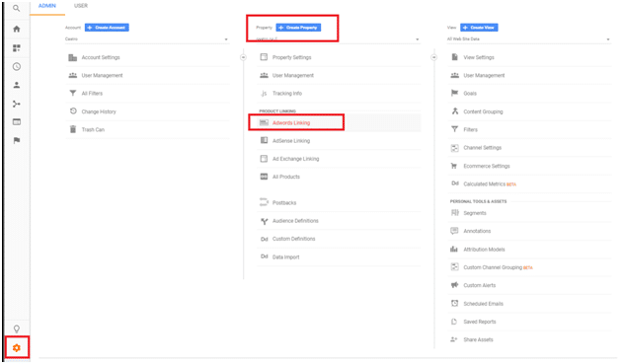Open Custom Channel Grouping BETA
This screenshot has height=364, width=623.
point(529,267)
